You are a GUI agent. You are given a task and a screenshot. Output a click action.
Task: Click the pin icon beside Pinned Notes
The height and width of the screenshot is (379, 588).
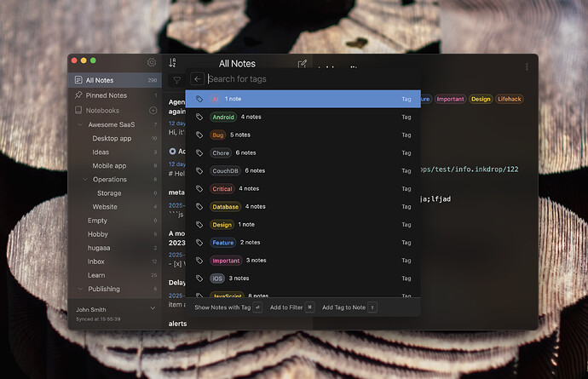78,95
